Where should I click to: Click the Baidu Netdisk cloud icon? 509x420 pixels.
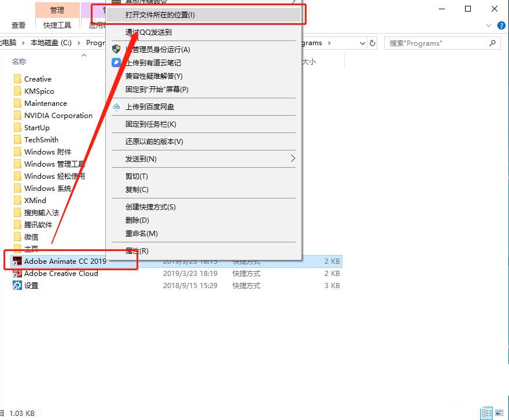point(116,106)
